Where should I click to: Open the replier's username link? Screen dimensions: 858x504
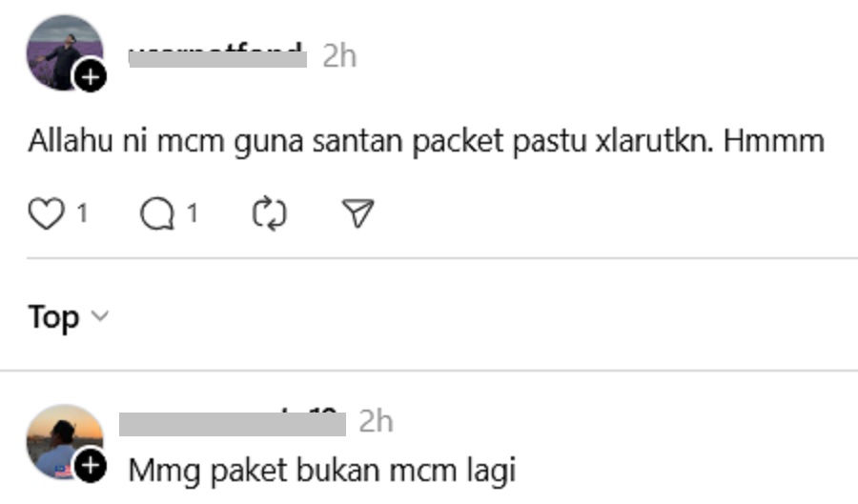[x=233, y=421]
